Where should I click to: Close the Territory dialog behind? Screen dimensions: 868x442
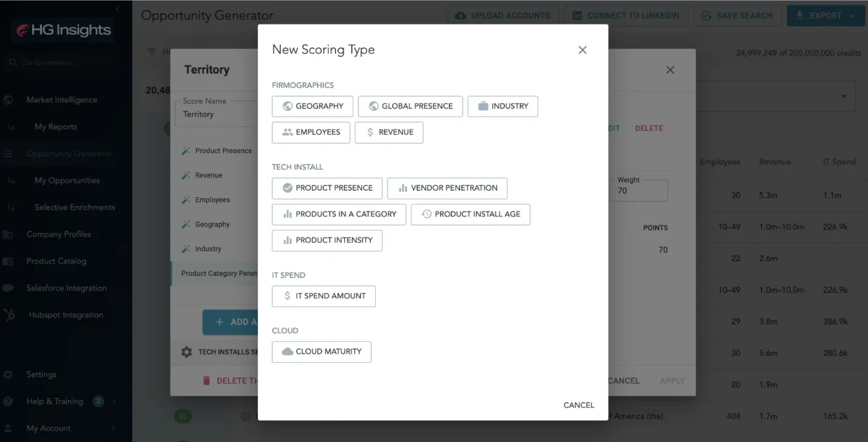pyautogui.click(x=670, y=70)
